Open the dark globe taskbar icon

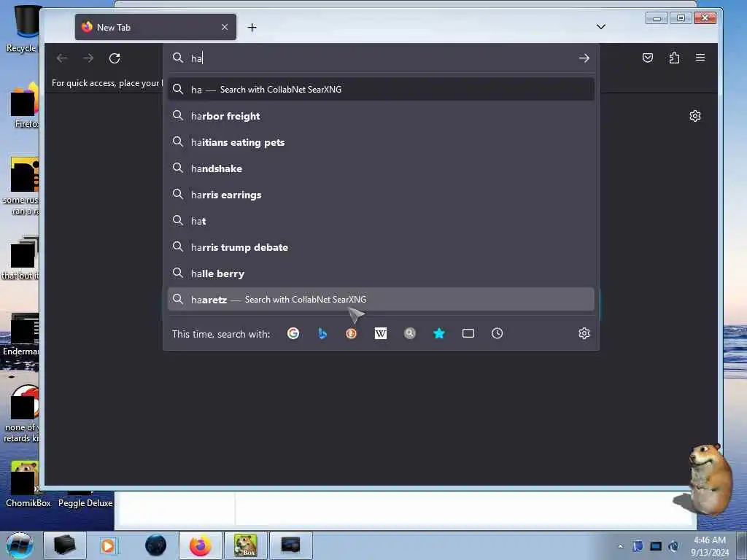pyautogui.click(x=156, y=545)
